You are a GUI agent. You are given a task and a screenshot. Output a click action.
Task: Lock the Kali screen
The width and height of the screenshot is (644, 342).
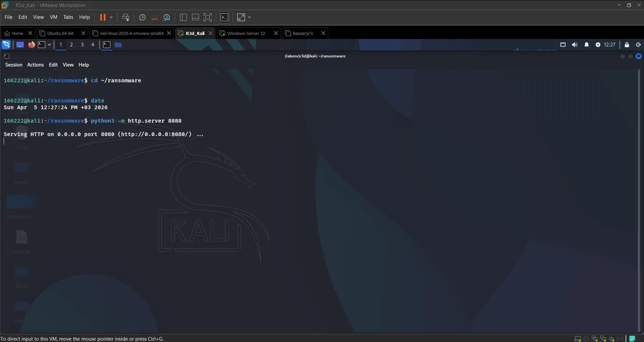627,45
